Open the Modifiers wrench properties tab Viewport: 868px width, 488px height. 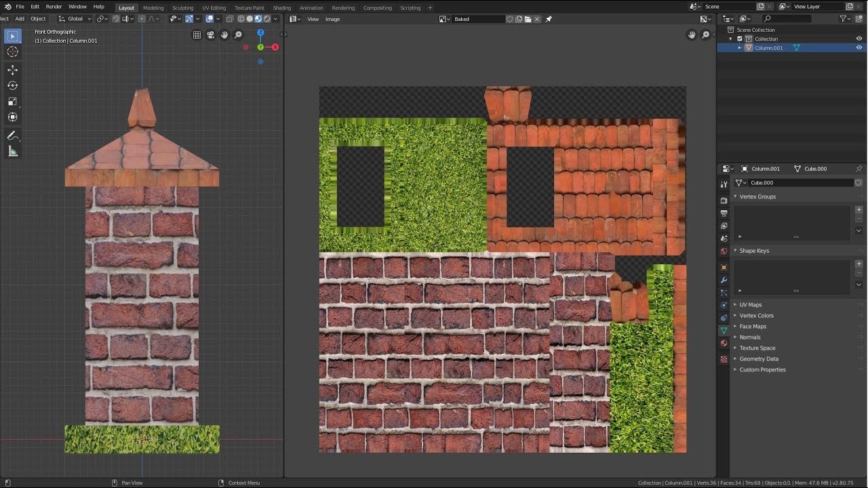[724, 280]
